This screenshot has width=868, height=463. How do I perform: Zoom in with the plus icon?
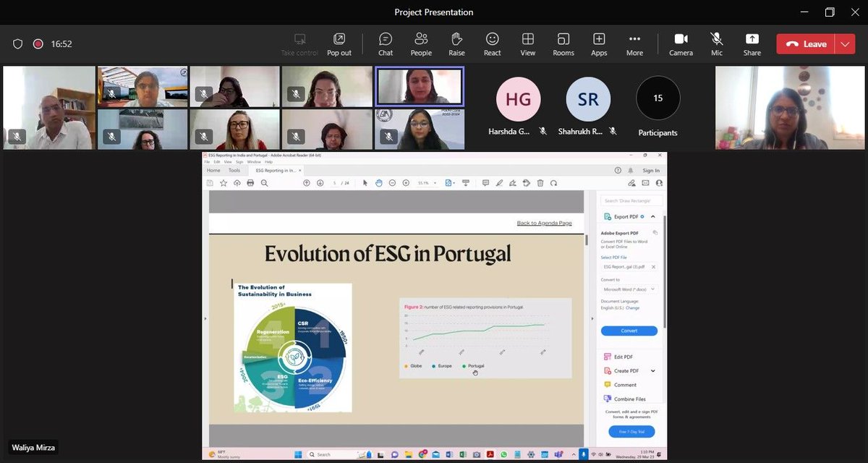coord(406,183)
